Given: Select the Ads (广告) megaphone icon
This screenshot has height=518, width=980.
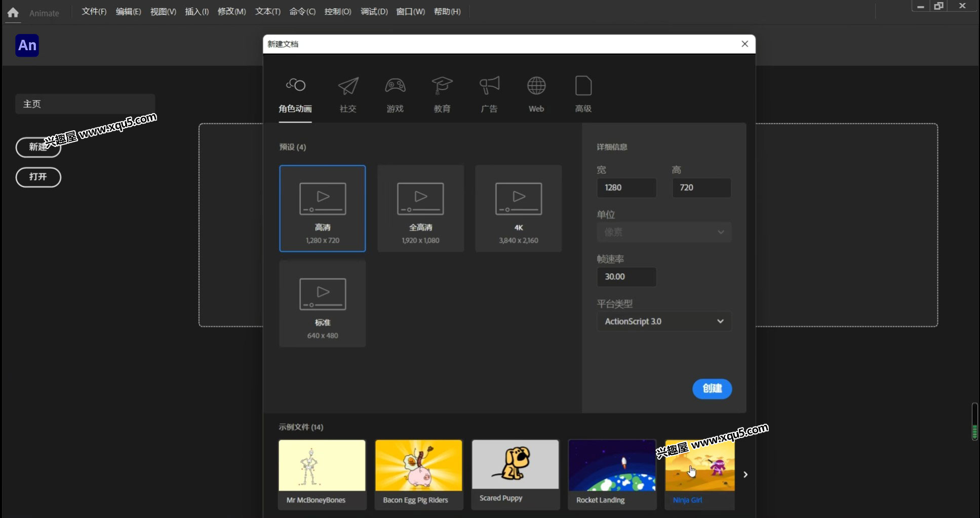Looking at the screenshot, I should (x=489, y=86).
